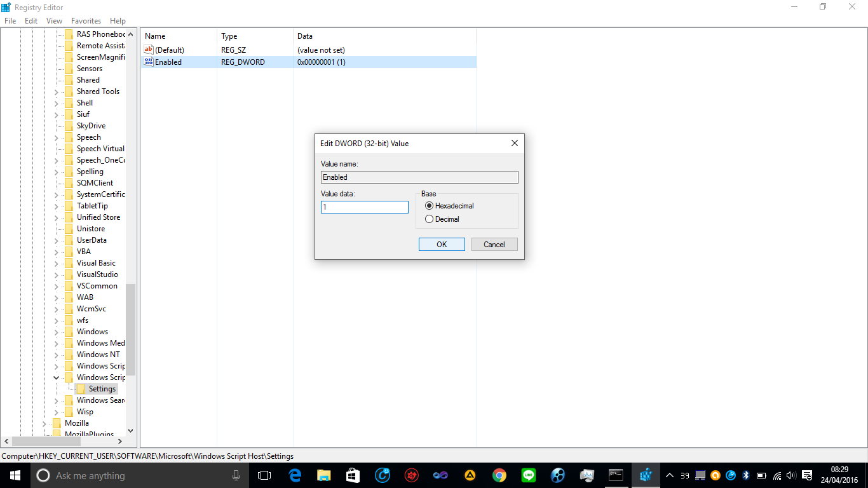Click the Data column header
Image resolution: width=868 pixels, height=488 pixels.
pyautogui.click(x=384, y=36)
